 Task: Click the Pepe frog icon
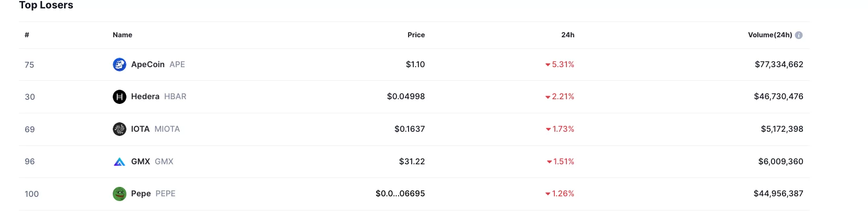tap(120, 194)
